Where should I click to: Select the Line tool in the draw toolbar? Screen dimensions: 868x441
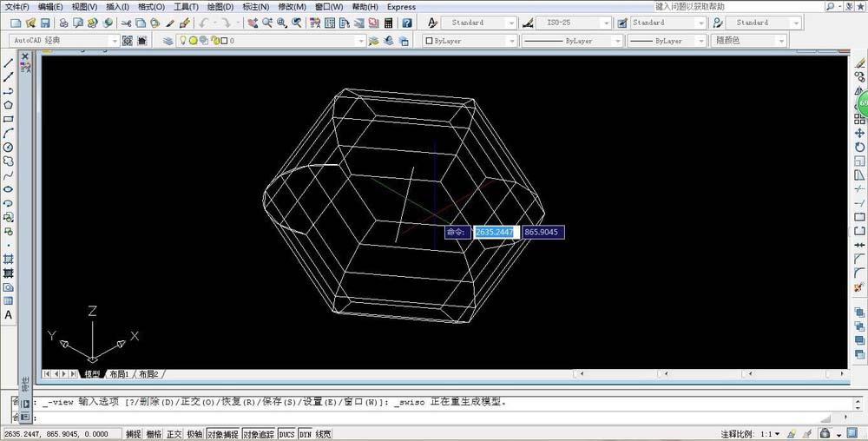click(x=9, y=63)
